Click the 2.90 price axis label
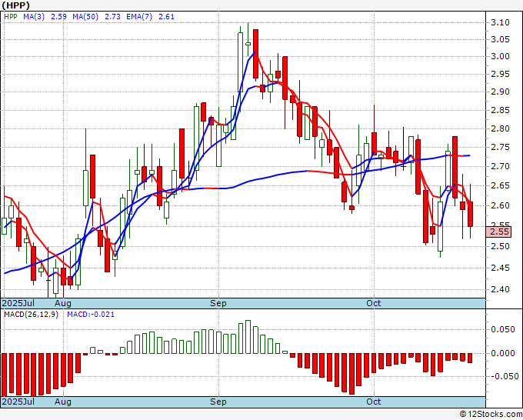The image size is (523, 420). [x=501, y=92]
